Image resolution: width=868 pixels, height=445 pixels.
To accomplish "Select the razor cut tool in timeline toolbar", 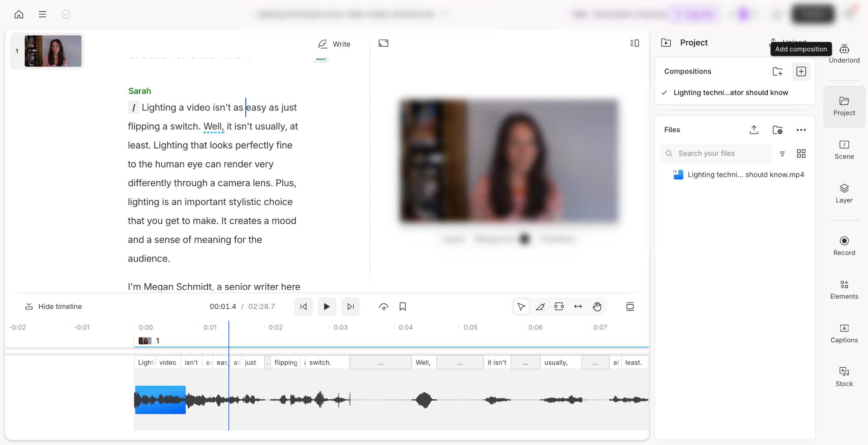I will [x=540, y=306].
